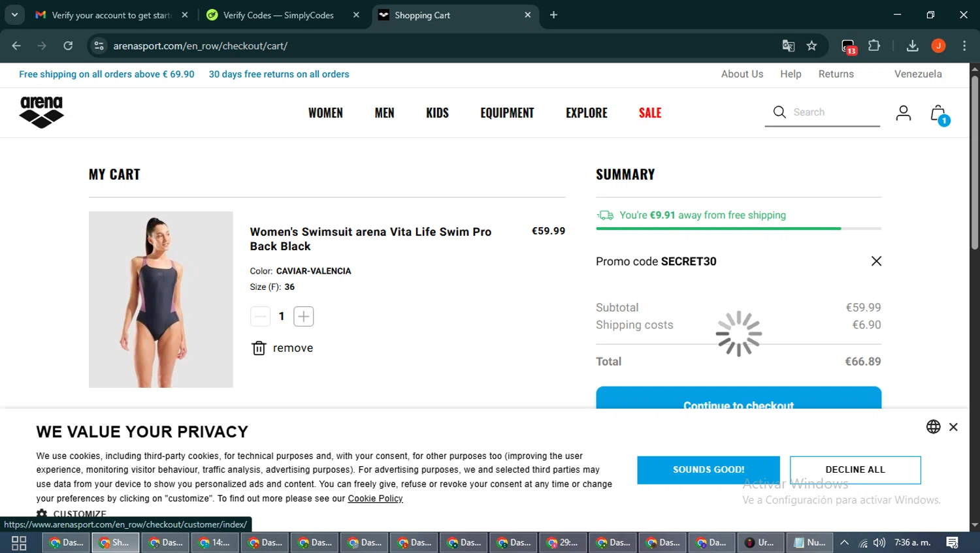Image resolution: width=980 pixels, height=553 pixels.
Task: Open the account profile icon
Action: point(904,113)
